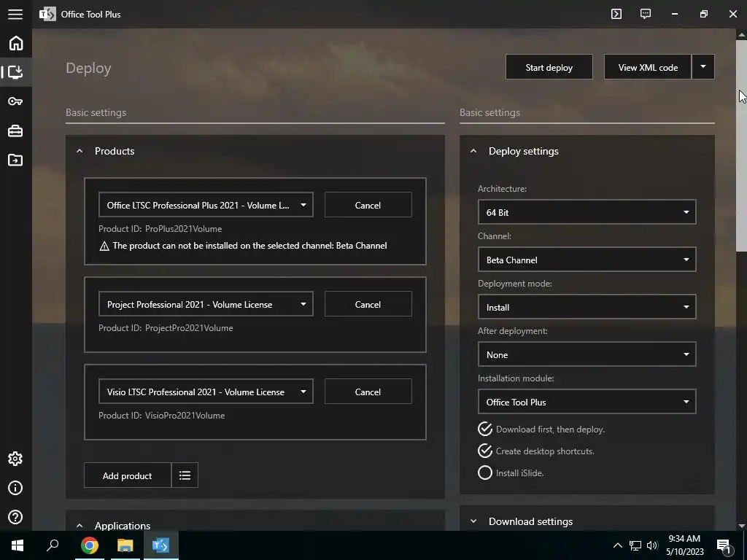This screenshot has width=747, height=560.
Task: Open the After deployment dropdown
Action: (x=587, y=354)
